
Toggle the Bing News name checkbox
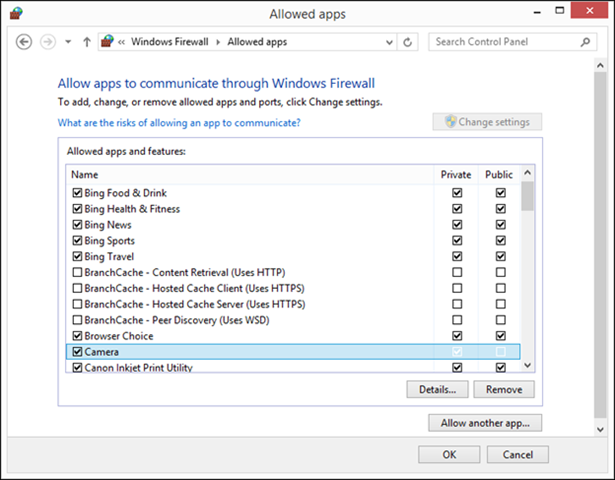pyautogui.click(x=77, y=225)
